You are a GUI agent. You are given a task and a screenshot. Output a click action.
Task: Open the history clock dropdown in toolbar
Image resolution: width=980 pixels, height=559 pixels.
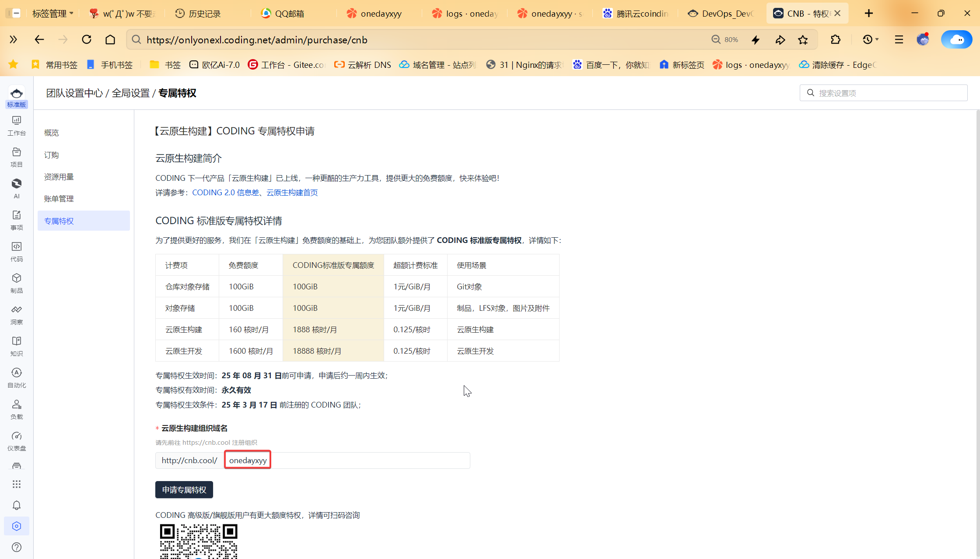870,39
